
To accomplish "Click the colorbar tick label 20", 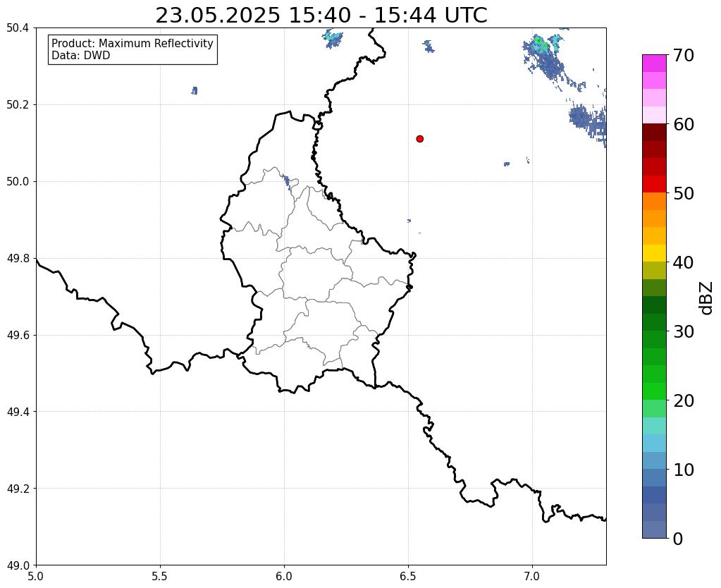I will pyautogui.click(x=684, y=400).
